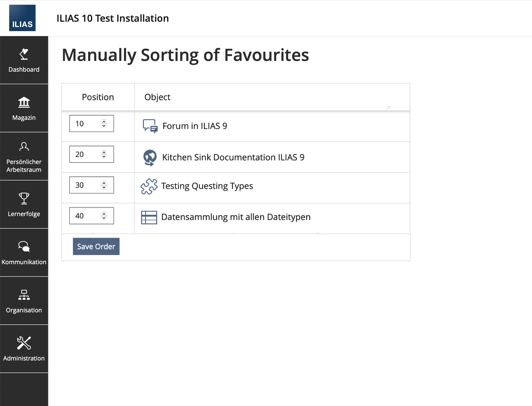Click the Organisation hierarchy icon

point(24,295)
